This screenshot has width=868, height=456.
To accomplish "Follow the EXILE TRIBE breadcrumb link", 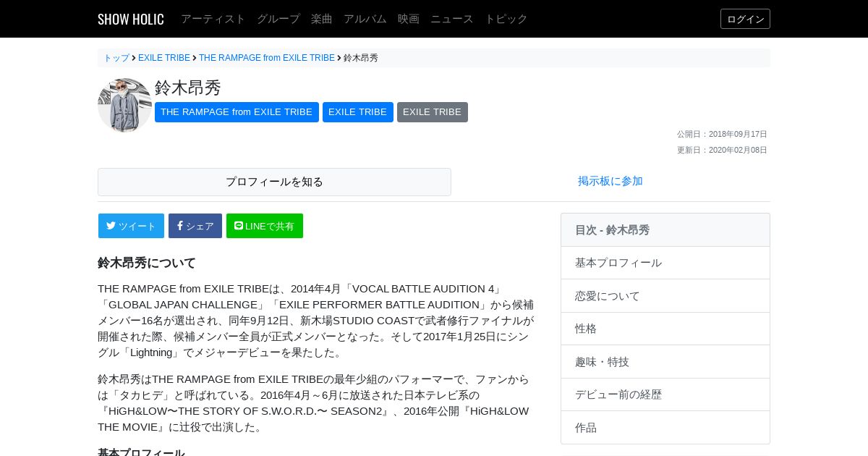I will pos(164,58).
